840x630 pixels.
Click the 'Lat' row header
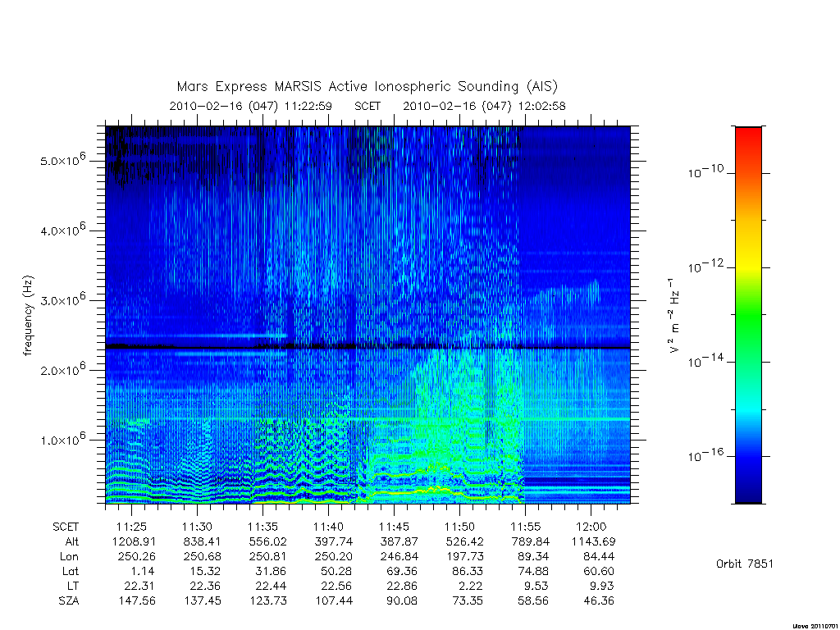coord(71,571)
